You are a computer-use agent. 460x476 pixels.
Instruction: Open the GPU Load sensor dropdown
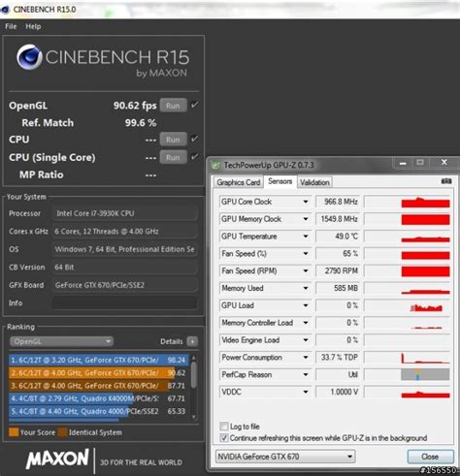click(306, 305)
